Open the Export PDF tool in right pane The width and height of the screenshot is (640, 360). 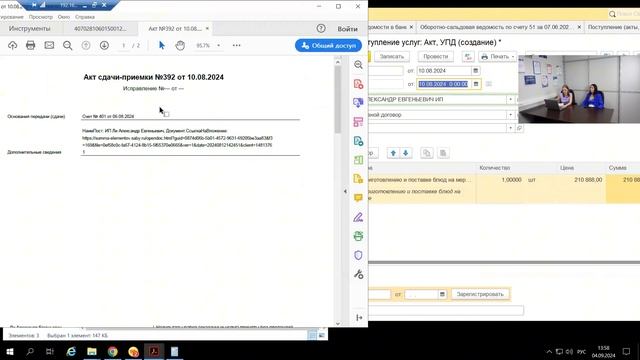[x=358, y=103]
